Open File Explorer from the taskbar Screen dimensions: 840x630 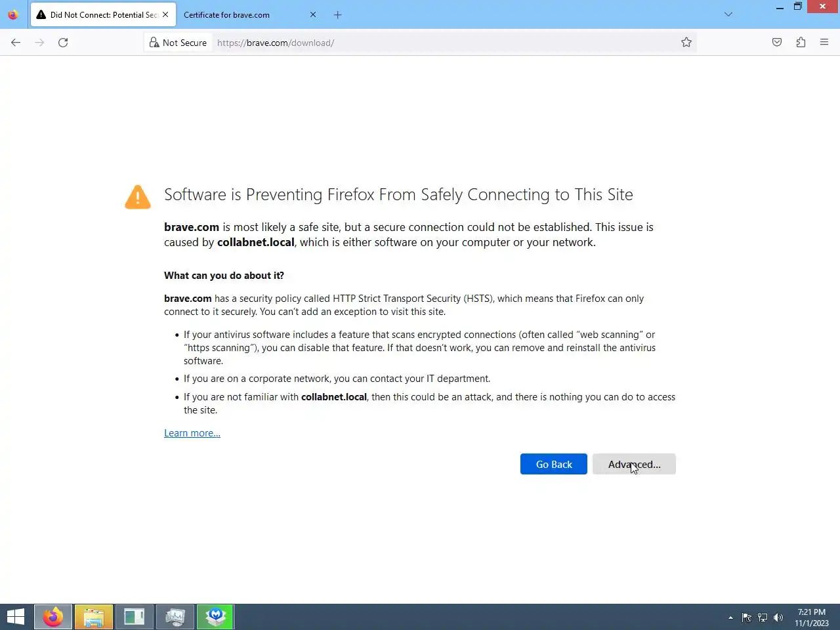(94, 617)
